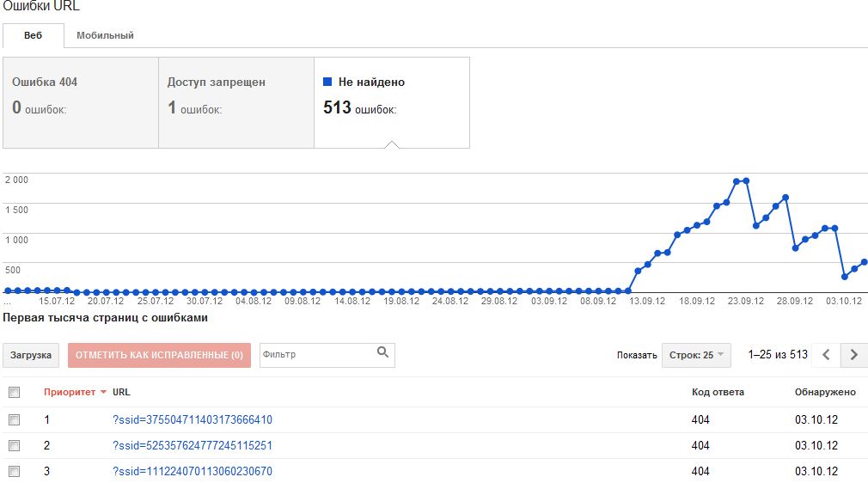Click blue legend square beside Не найдено
This screenshot has height=483, width=868.
click(x=327, y=83)
